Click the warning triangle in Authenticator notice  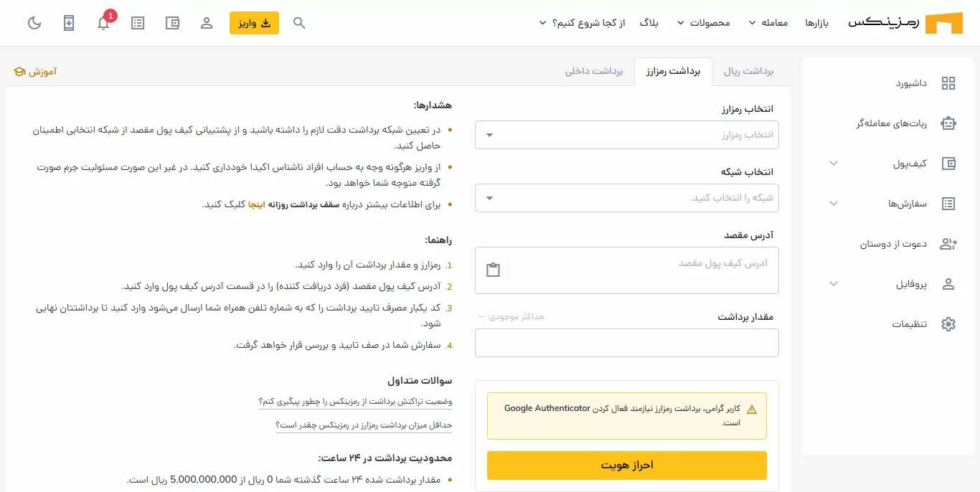point(752,410)
